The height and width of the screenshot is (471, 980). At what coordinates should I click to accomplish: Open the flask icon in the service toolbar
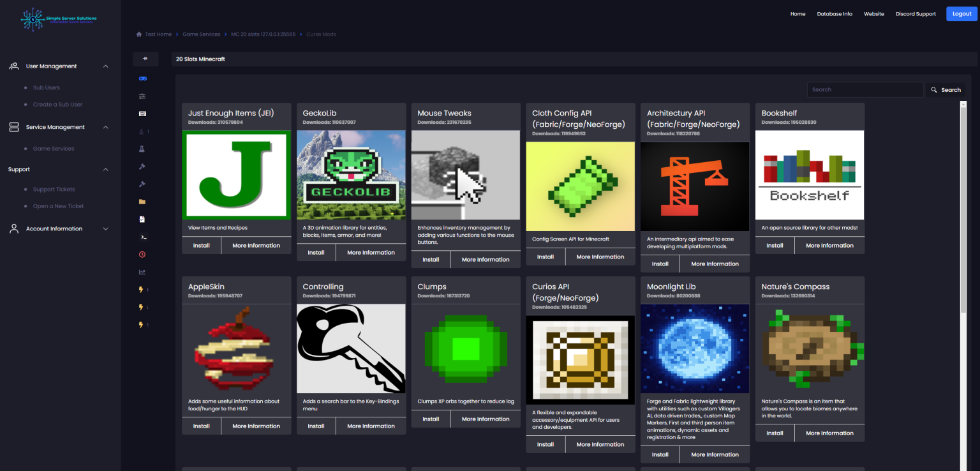pyautogui.click(x=142, y=149)
